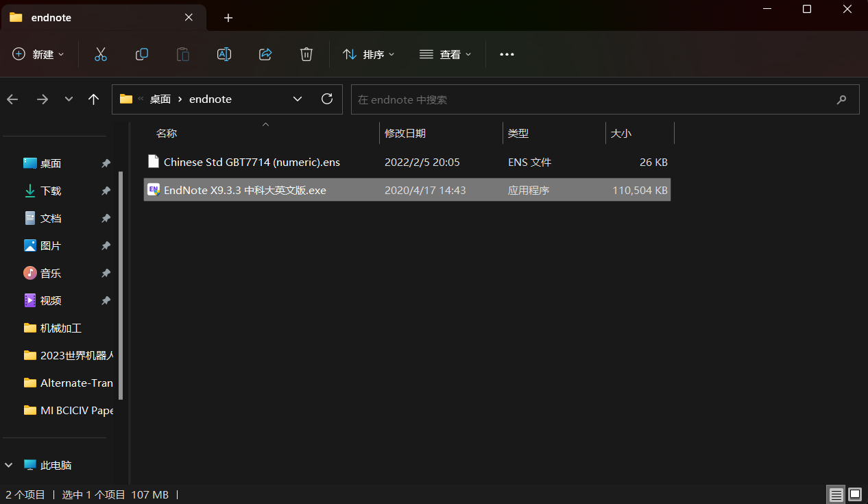Screen dimensions: 868x504
Task: Switch to large icons view in status bar
Action: click(x=854, y=494)
